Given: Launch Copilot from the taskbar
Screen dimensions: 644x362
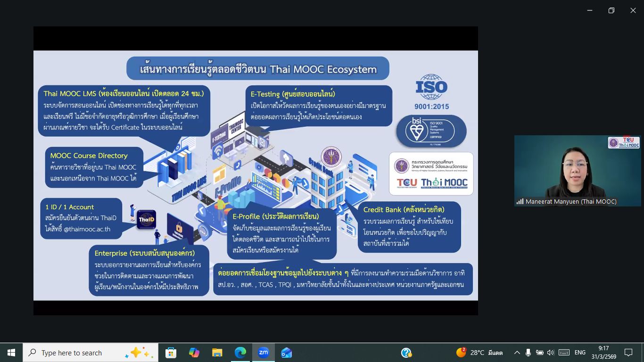Looking at the screenshot, I should [194, 353].
